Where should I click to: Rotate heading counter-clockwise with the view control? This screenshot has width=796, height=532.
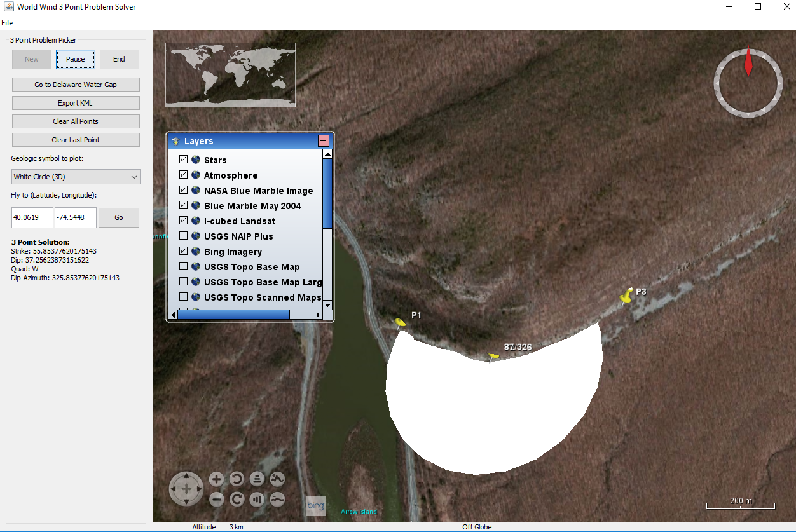237,479
